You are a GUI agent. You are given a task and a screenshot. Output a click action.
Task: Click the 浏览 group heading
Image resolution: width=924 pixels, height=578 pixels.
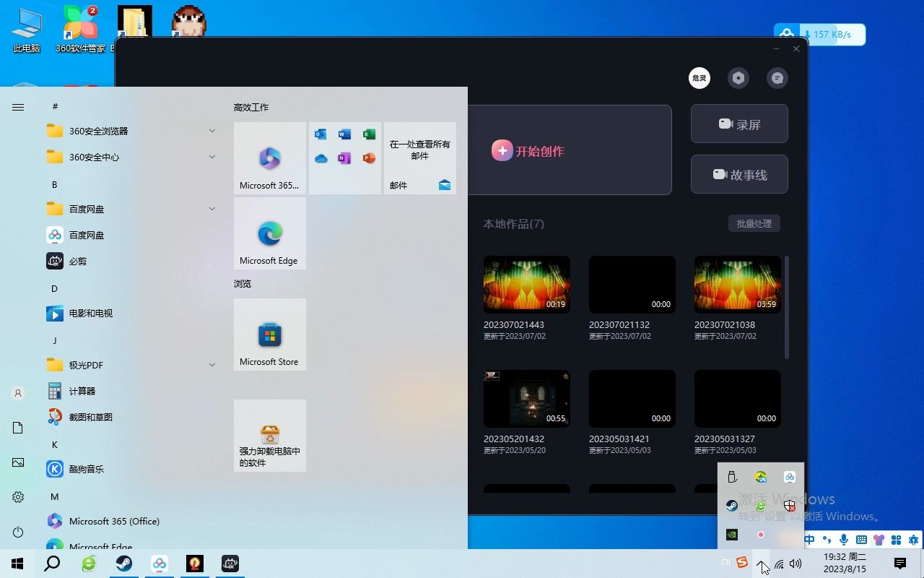(243, 283)
